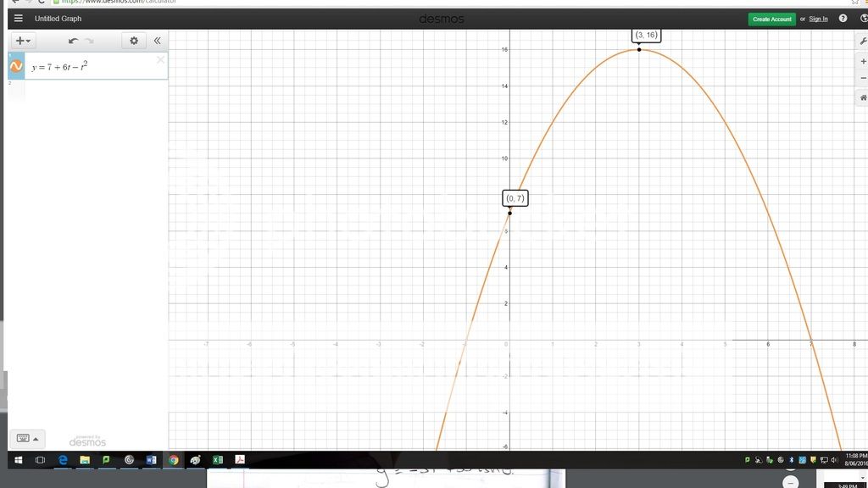Open Microsoft Edge from taskbar
Screen dimensions: 868x488
(x=63, y=460)
